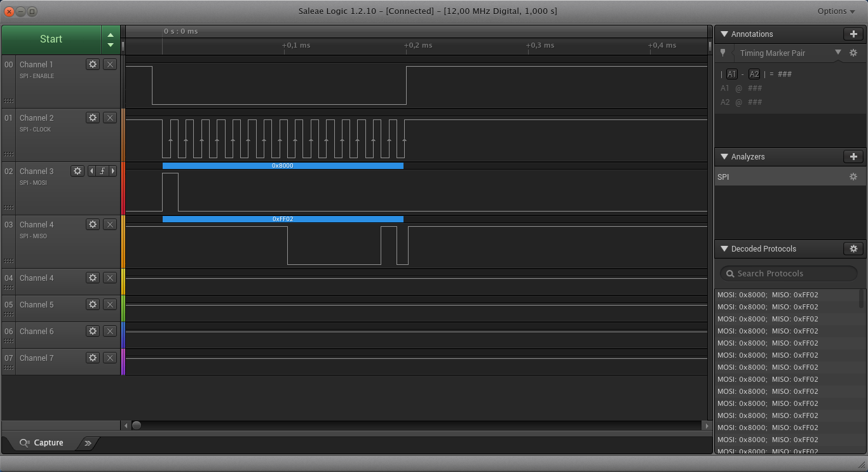Focus the Search Protocols field
This screenshot has width=868, height=472.
click(789, 273)
